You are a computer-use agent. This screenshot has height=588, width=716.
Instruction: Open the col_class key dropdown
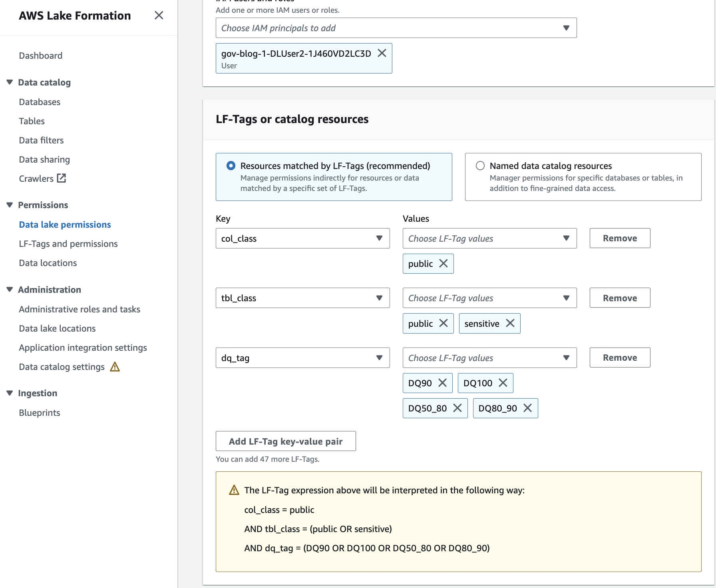pos(302,238)
